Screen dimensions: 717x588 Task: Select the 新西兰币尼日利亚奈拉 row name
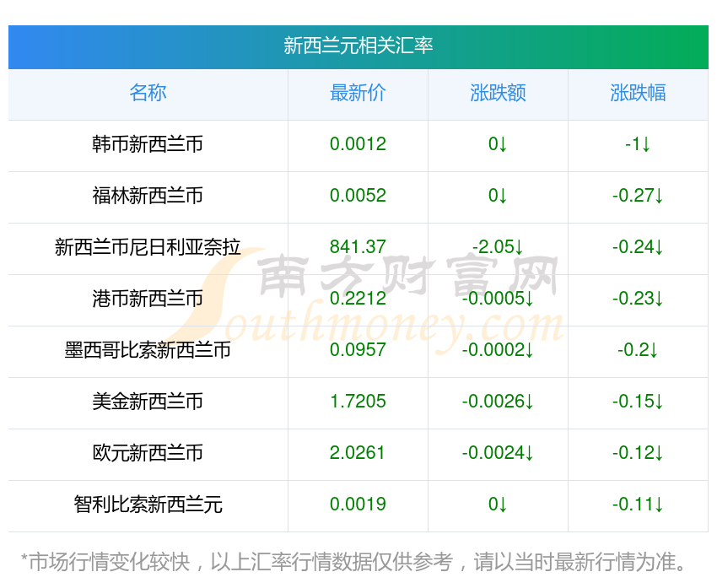click(148, 247)
